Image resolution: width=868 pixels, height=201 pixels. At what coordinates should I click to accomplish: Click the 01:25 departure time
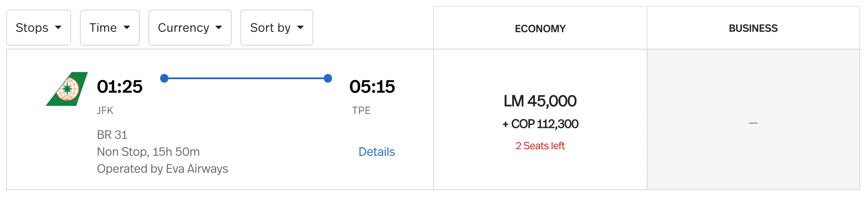[120, 87]
